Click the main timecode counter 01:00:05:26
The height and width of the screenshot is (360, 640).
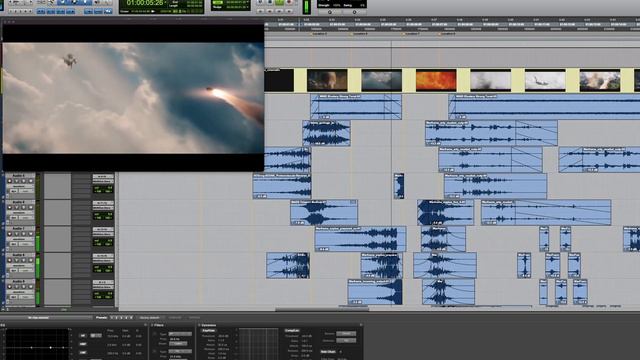(x=145, y=3)
